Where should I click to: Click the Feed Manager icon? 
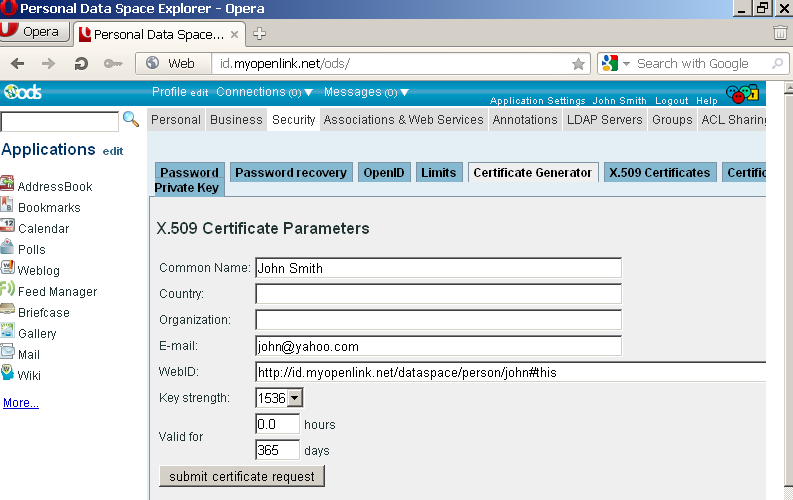pos(8,290)
